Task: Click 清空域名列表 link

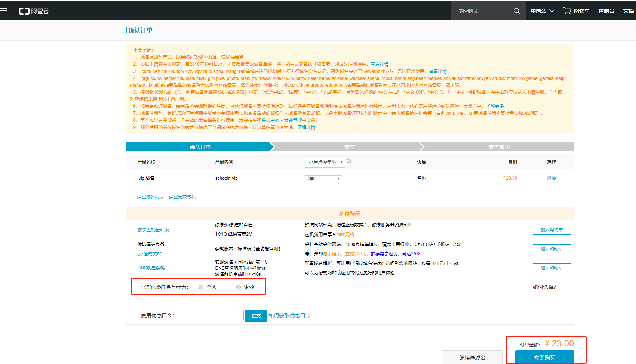Action: 150,197
